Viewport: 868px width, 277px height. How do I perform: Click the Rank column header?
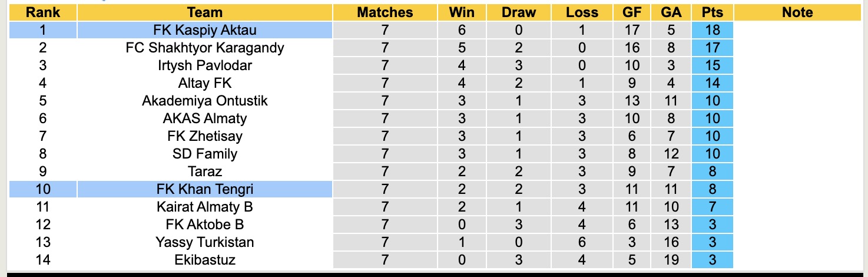click(43, 12)
